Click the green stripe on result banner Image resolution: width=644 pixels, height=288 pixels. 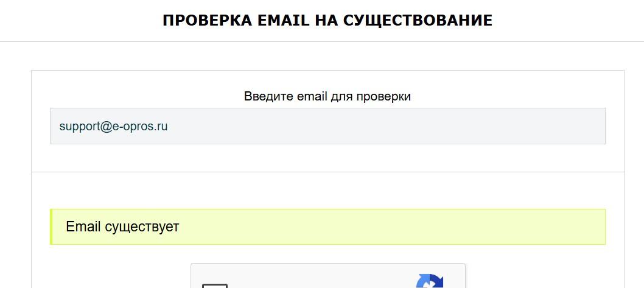pos(52,227)
